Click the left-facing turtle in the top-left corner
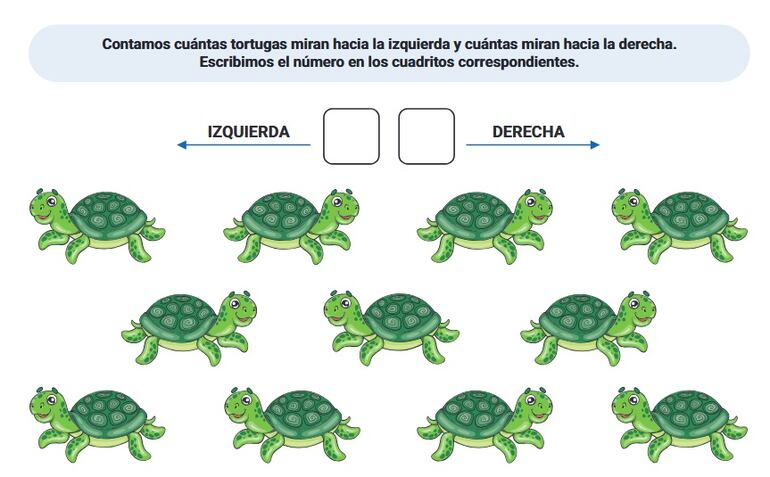Image resolution: width=770 pixels, height=477 pixels. pyautogui.click(x=97, y=226)
